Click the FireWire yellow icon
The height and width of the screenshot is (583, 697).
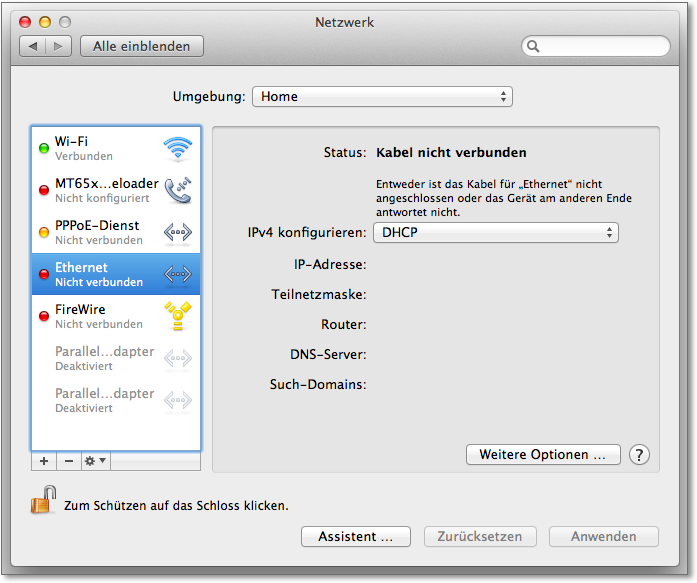[x=177, y=316]
